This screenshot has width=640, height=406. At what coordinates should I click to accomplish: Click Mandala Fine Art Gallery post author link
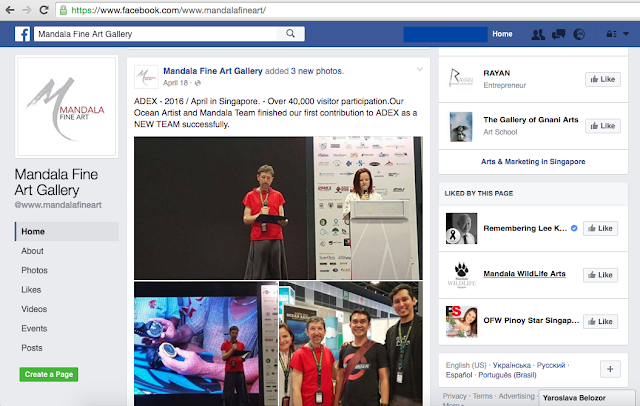[213, 71]
